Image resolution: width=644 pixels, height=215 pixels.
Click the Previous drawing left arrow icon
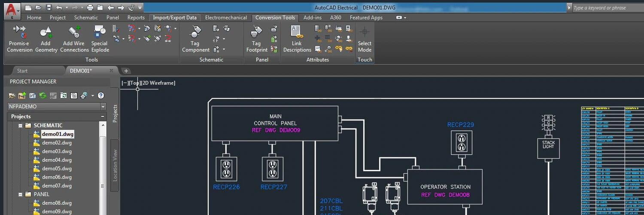111,8
